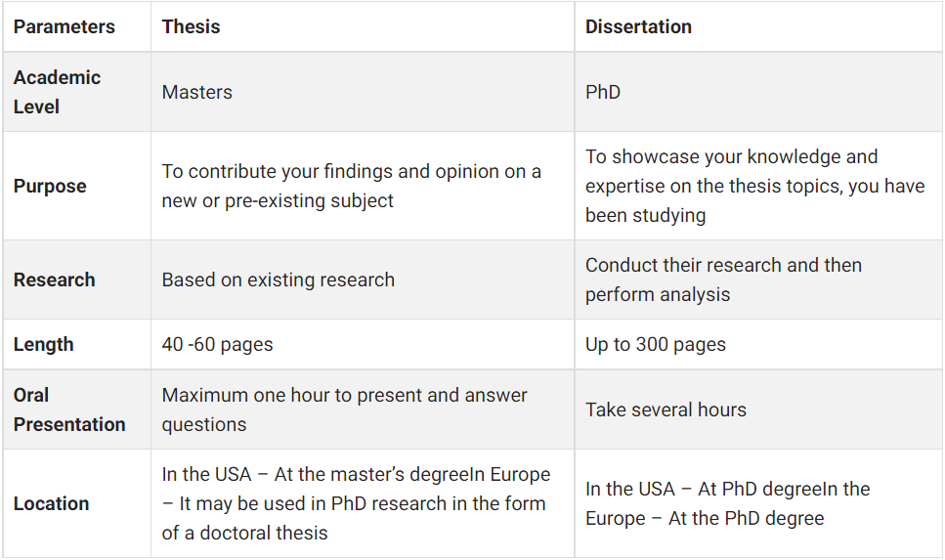
Task: Click the Based on existing research cell
Action: [x=279, y=280]
